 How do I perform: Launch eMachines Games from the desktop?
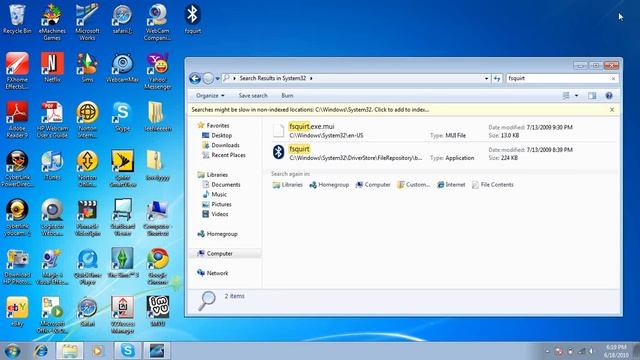click(x=52, y=22)
